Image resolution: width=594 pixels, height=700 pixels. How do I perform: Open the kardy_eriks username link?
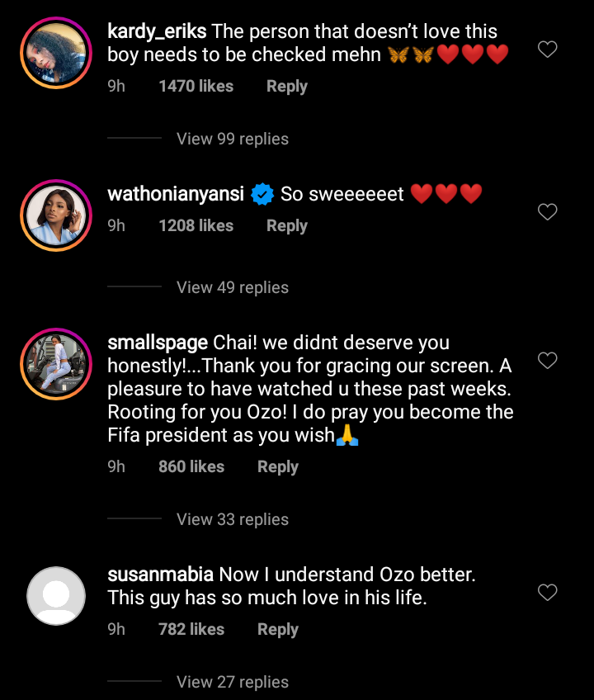coord(157,32)
